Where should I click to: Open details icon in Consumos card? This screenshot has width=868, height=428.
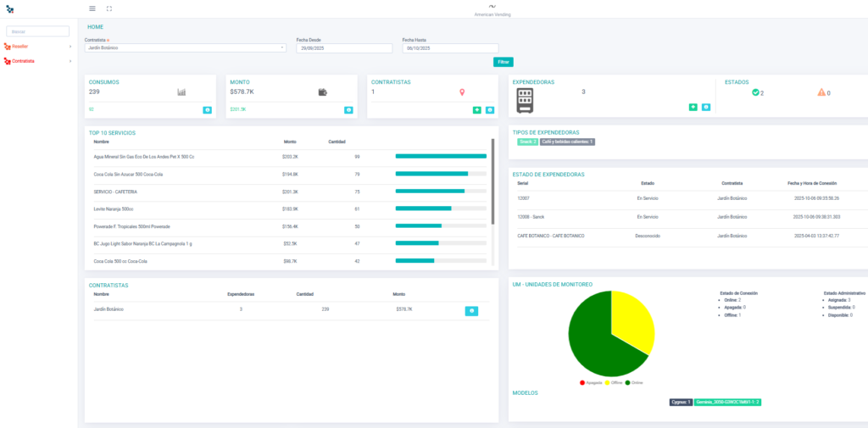point(208,110)
